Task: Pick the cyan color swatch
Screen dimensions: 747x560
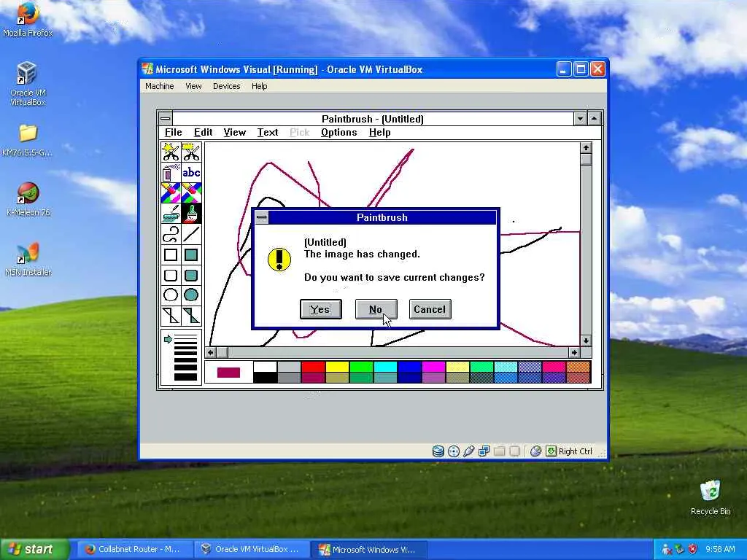Action: [x=385, y=366]
